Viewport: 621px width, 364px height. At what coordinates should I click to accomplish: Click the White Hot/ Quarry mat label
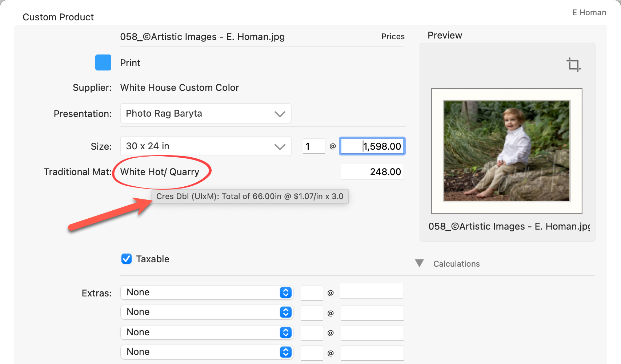coord(160,172)
